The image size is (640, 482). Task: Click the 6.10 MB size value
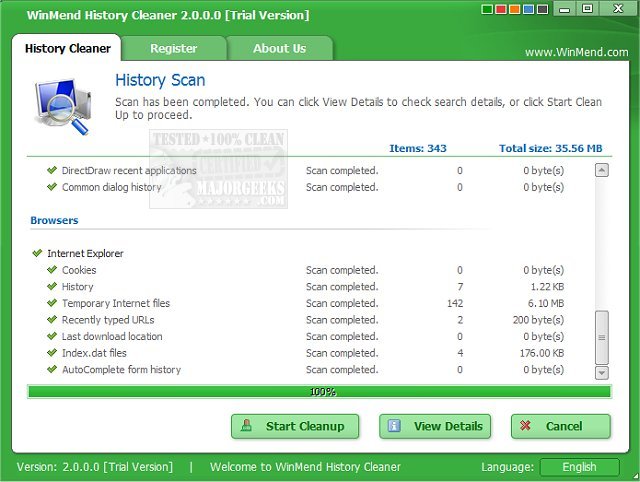[x=546, y=303]
